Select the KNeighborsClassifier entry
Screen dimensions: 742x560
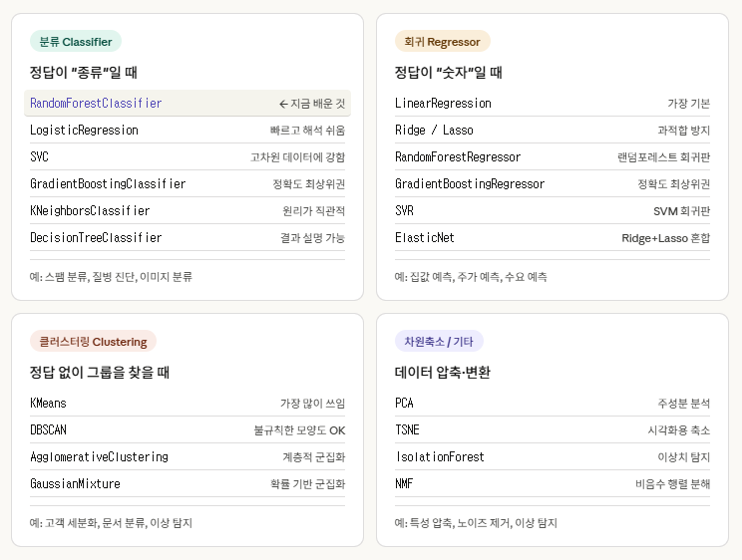(x=90, y=211)
